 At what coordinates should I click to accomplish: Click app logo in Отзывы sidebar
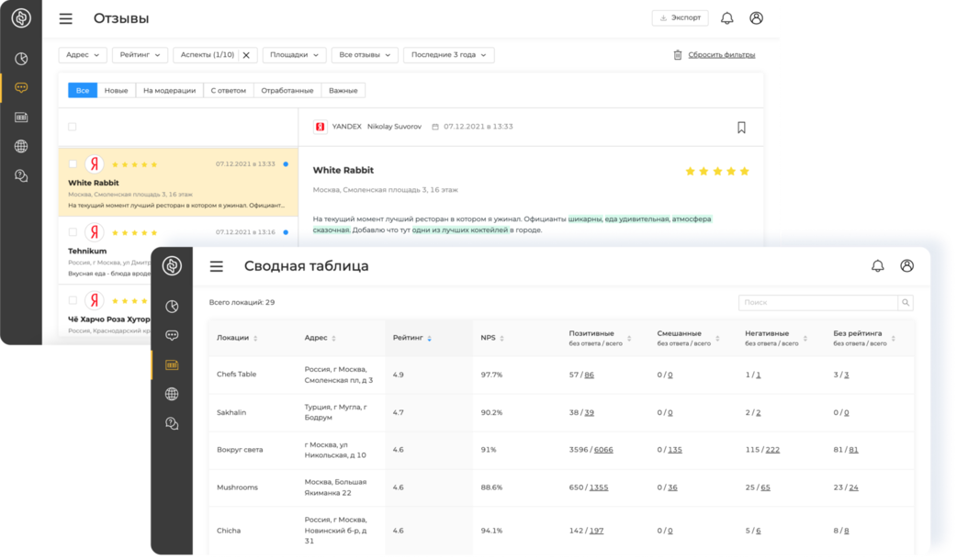21,17
